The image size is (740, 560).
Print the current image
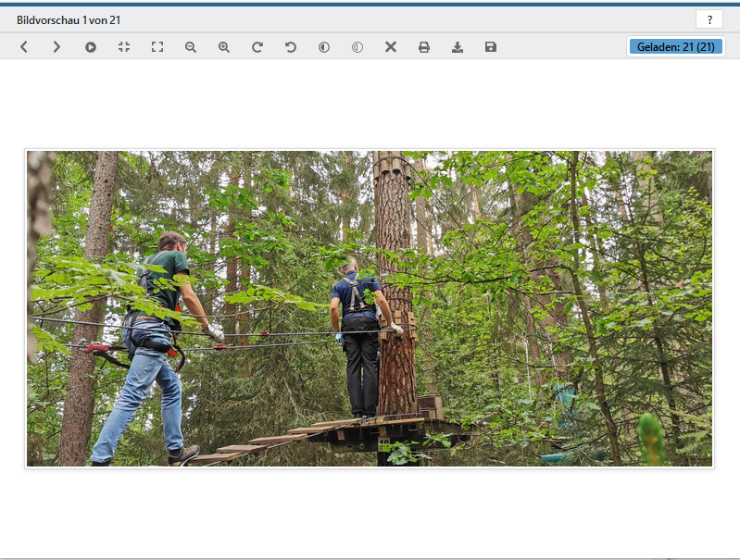coord(424,47)
